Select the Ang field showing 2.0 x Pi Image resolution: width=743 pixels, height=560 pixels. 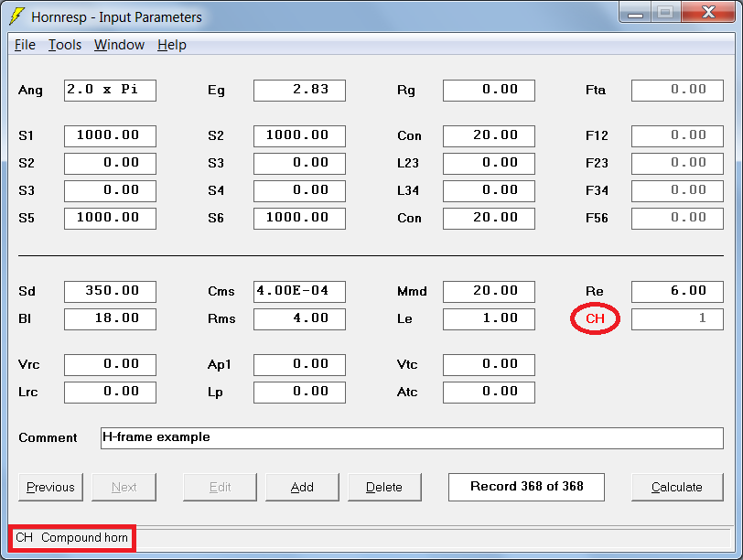[x=110, y=91]
